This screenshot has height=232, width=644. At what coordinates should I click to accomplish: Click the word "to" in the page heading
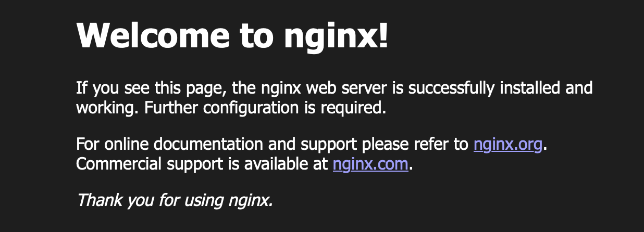[x=256, y=36]
